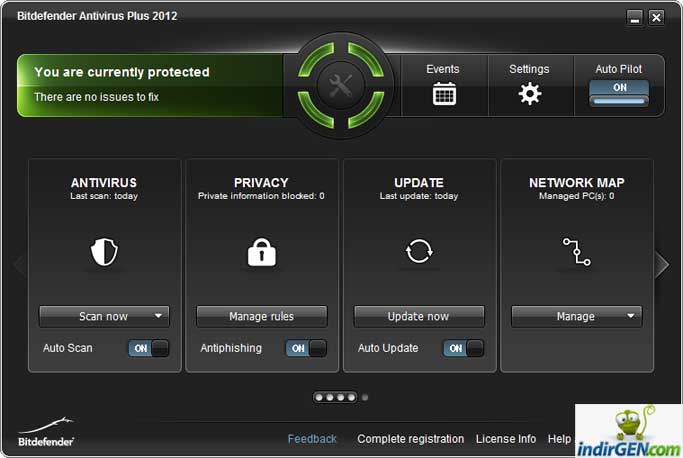Click the Privacy padlock icon
Viewport: 683px width, 458px height.
pyautogui.click(x=261, y=252)
